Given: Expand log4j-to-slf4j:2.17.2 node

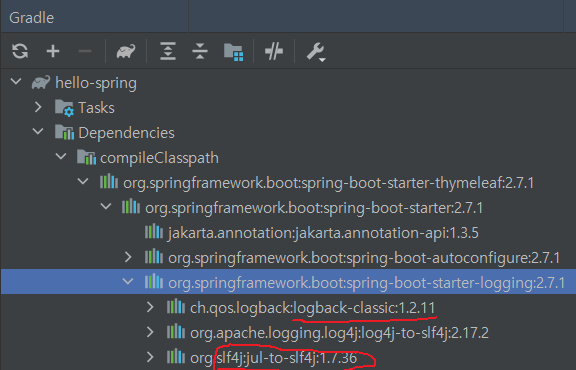Looking at the screenshot, I should [x=150, y=332].
